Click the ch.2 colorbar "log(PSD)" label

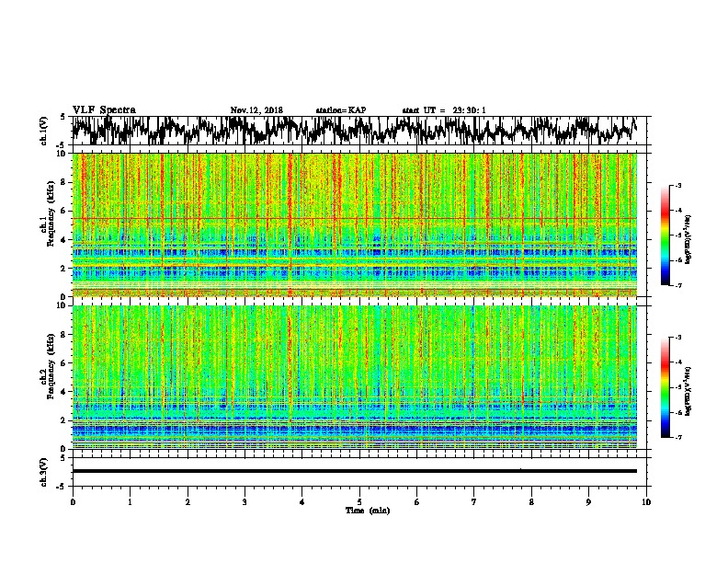pyautogui.click(x=688, y=391)
